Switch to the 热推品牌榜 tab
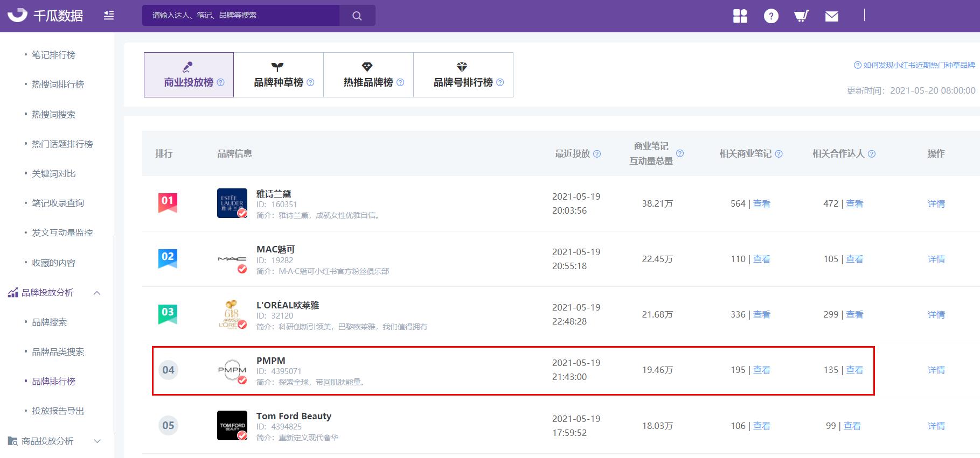 (369, 75)
